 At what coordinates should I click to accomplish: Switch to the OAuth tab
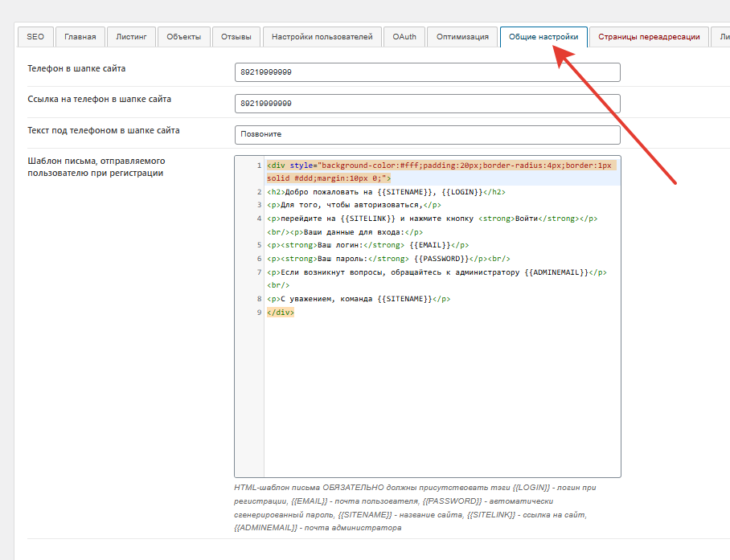404,37
